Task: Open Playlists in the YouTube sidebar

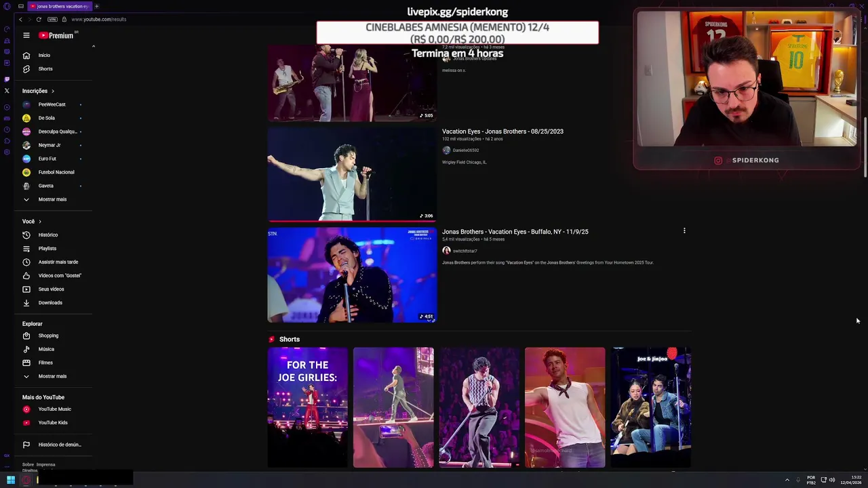Action: coord(47,248)
